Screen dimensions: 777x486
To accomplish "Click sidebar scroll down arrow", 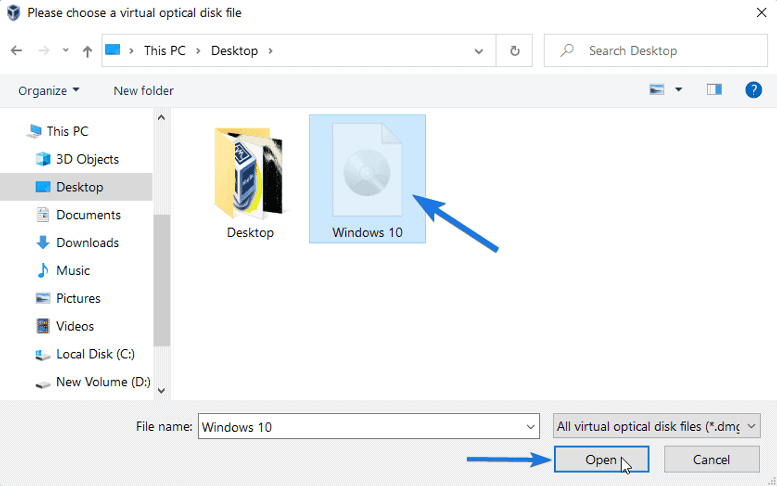I will [161, 390].
